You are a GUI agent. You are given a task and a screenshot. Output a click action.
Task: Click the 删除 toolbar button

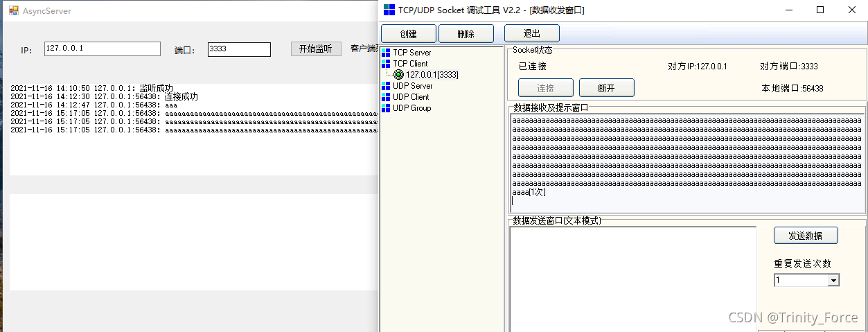point(466,34)
